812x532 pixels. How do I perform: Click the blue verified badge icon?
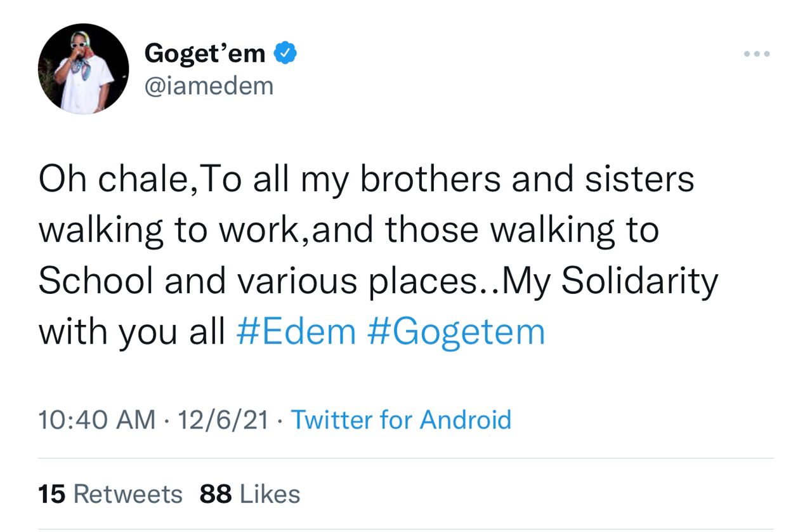click(285, 53)
